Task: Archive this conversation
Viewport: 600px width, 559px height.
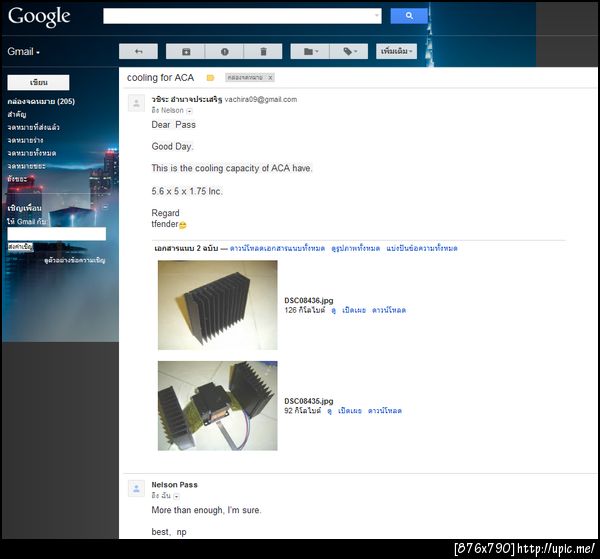Action: tap(186, 51)
